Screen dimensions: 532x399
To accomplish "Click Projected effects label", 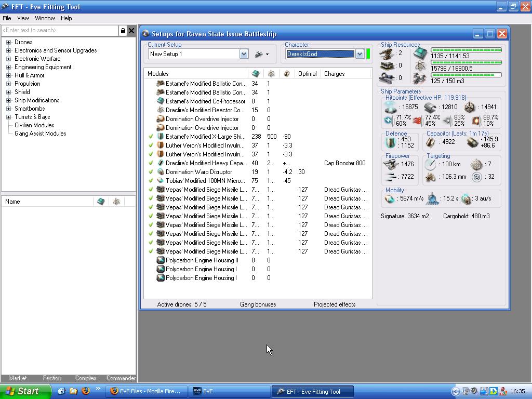I will point(335,304).
